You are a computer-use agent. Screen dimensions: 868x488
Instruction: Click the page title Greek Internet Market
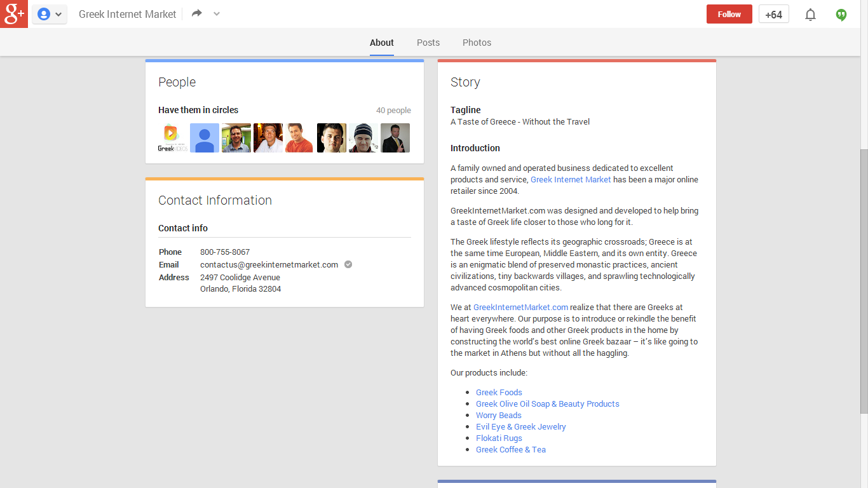[x=127, y=14]
